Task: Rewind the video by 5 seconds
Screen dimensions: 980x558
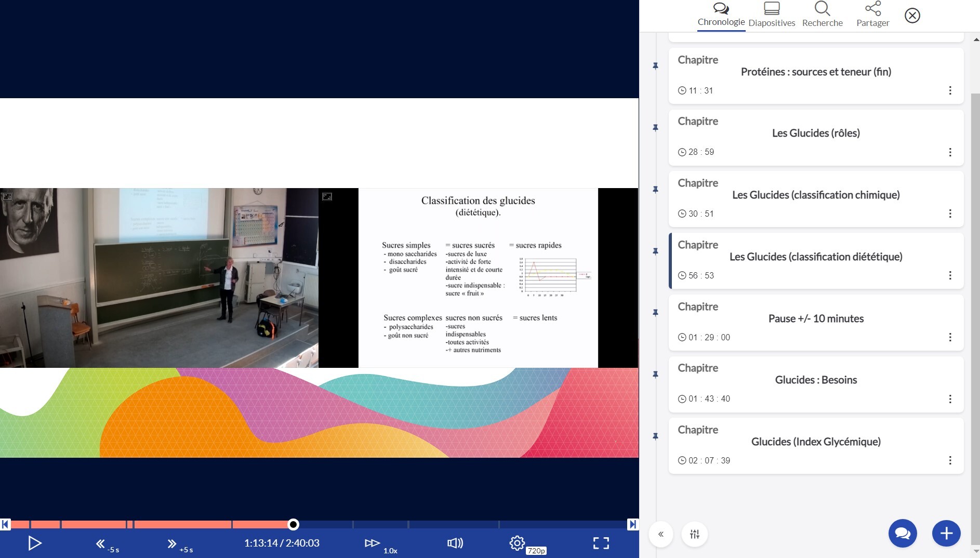Action: tap(107, 544)
